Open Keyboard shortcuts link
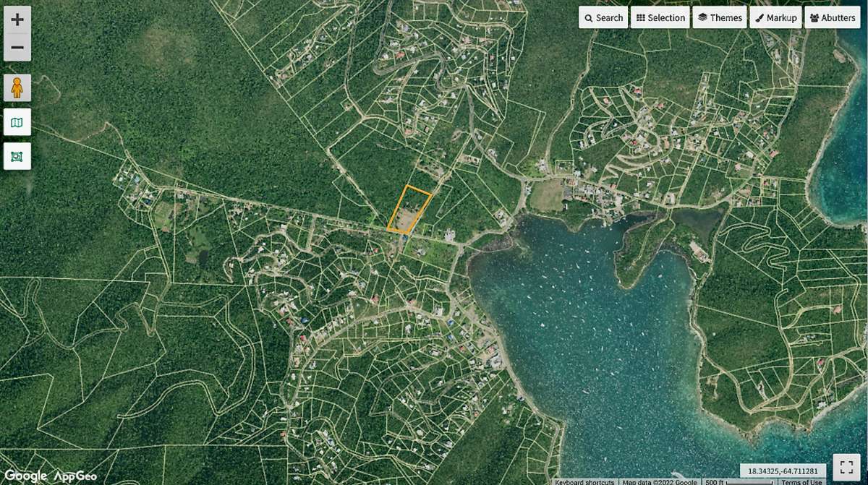Image resolution: width=868 pixels, height=485 pixels. [584, 481]
